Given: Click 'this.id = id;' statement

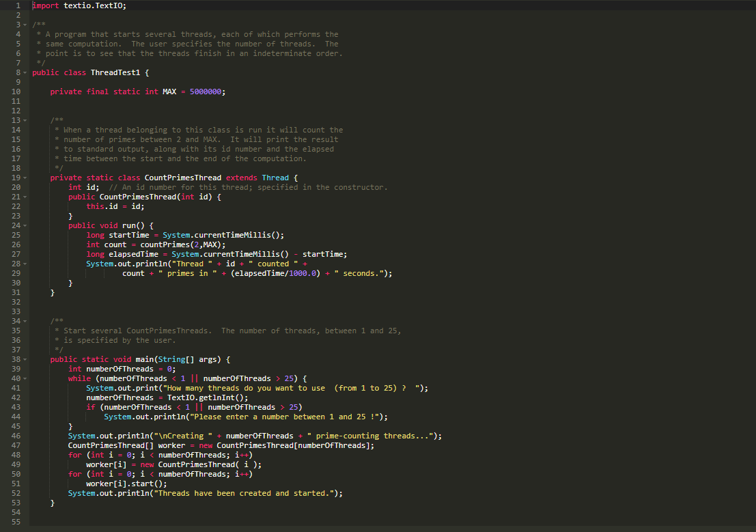Looking at the screenshot, I should click(115, 206).
